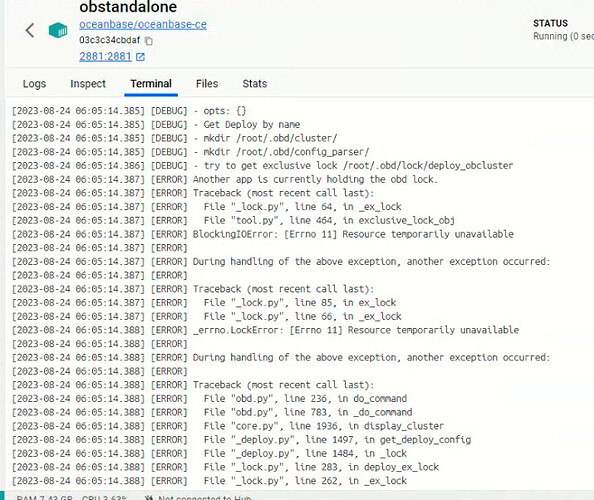
Task: Click '_lock.py line 262 in _ex_lock' line
Action: pos(209,481)
